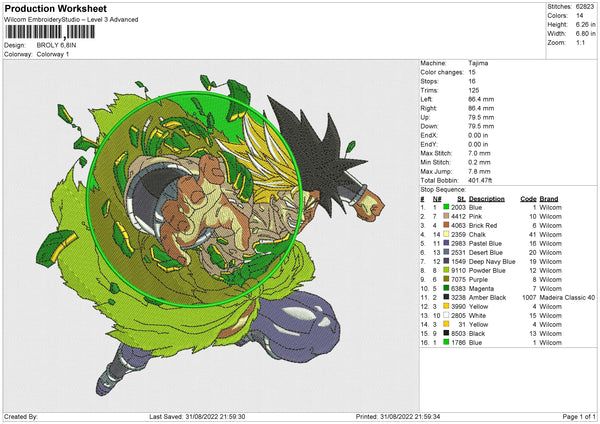The width and height of the screenshot is (600, 424).
Task: Select the Madeira Classic 40 brand entry
Action: 567,297
